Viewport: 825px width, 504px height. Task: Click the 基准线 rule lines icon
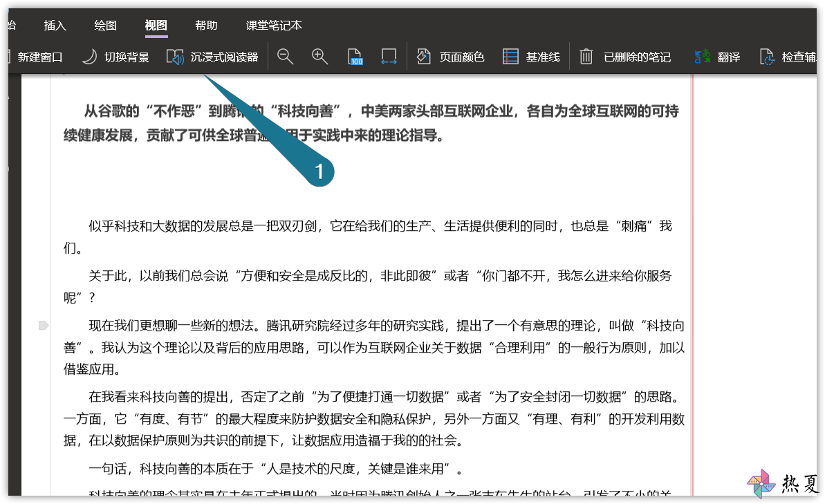click(x=510, y=57)
